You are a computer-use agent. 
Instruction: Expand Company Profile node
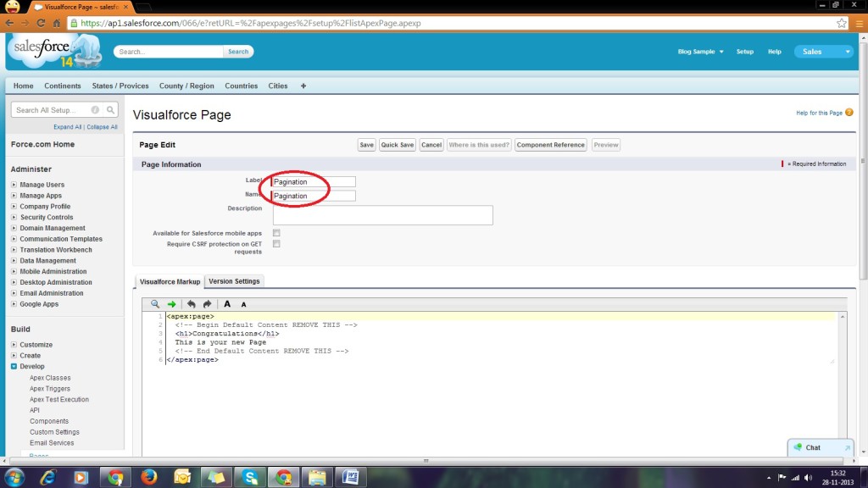[14, 206]
